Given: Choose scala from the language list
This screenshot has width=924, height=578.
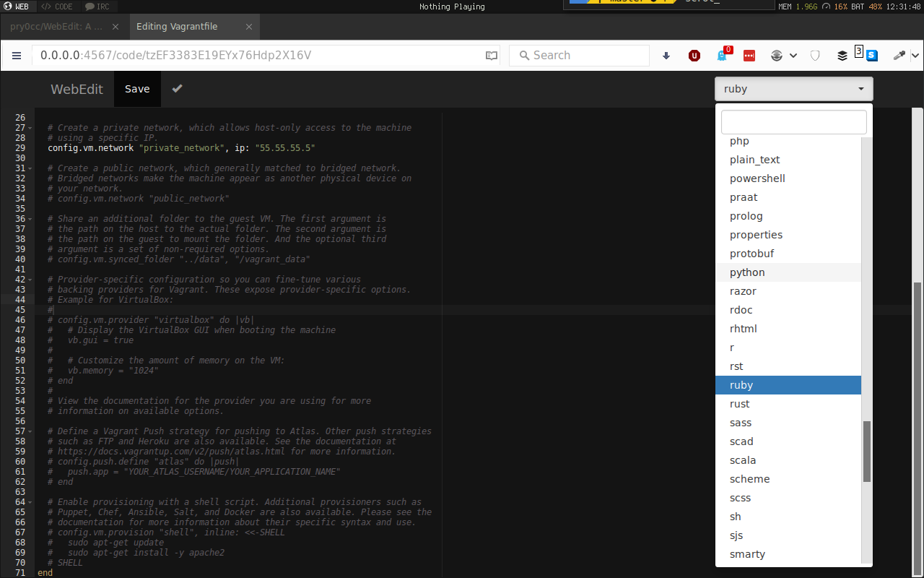Looking at the screenshot, I should [788, 460].
